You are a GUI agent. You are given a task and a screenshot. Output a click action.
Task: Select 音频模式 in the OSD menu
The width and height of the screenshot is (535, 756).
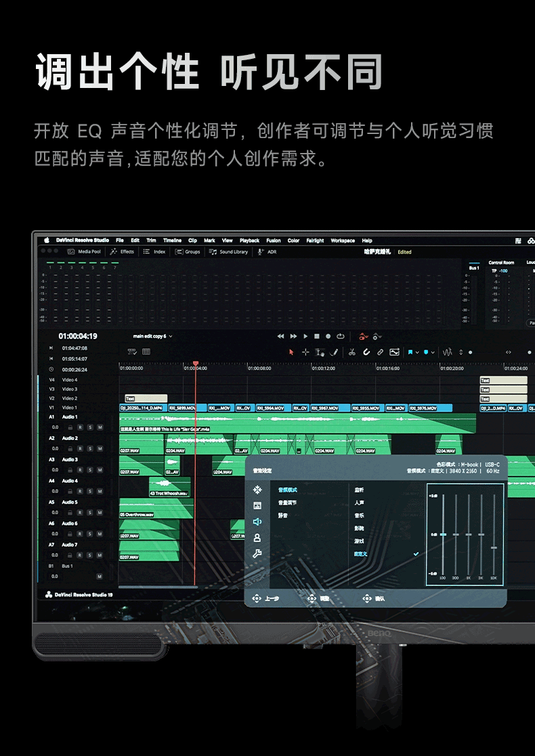288,490
